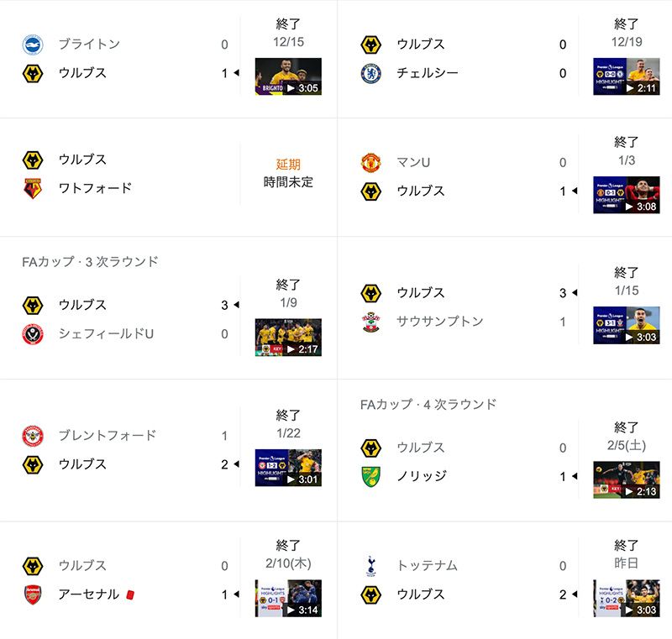
Task: Click the Norwich canary crest
Action: pos(370,476)
